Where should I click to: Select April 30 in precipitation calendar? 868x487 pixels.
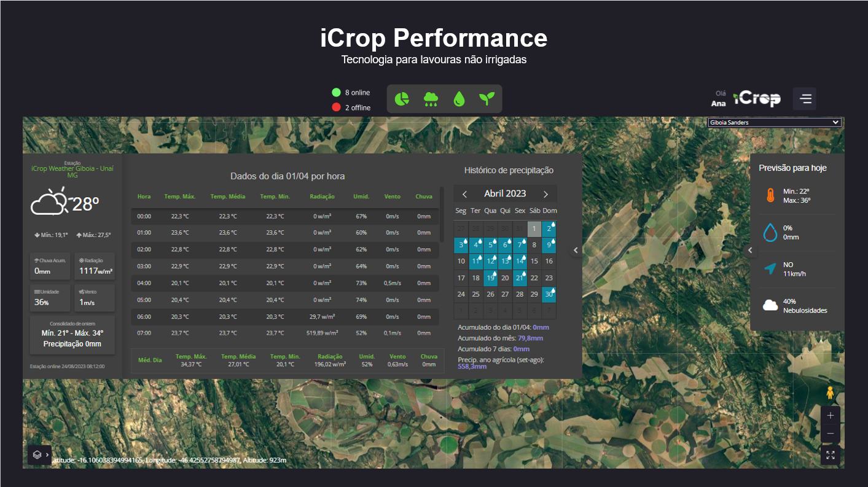coord(549,294)
